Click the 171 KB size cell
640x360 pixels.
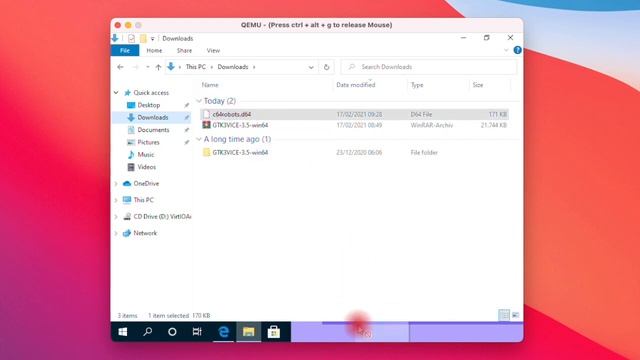pyautogui.click(x=498, y=114)
